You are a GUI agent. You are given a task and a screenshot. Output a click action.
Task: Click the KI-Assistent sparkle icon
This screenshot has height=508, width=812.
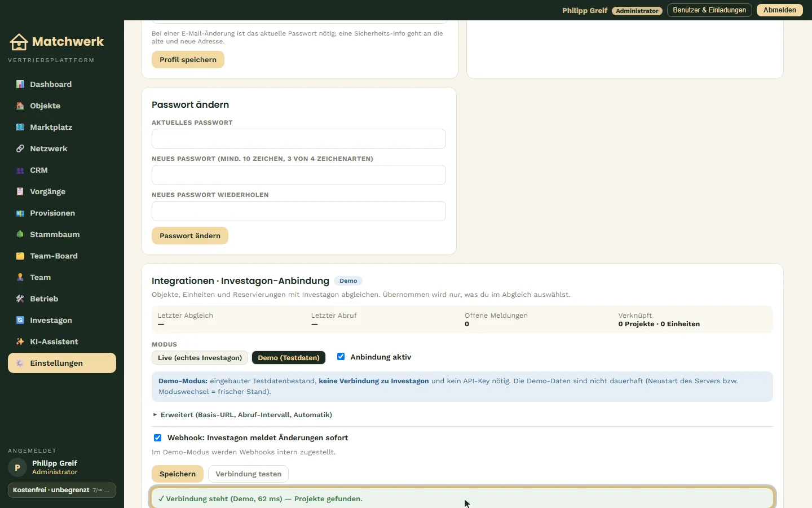[x=20, y=341]
